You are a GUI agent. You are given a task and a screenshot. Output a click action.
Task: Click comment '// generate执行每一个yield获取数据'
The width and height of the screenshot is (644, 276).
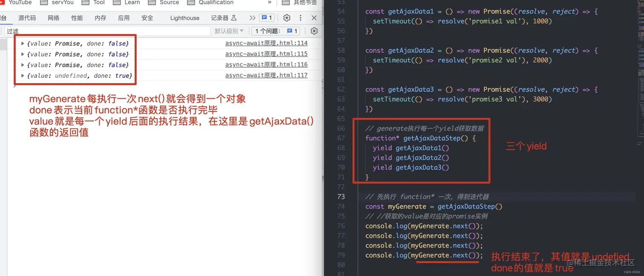pos(424,128)
